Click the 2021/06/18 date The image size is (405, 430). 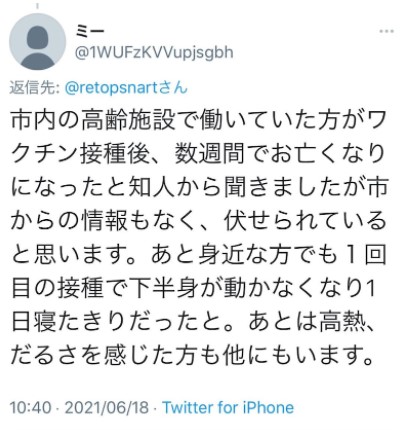tap(107, 408)
